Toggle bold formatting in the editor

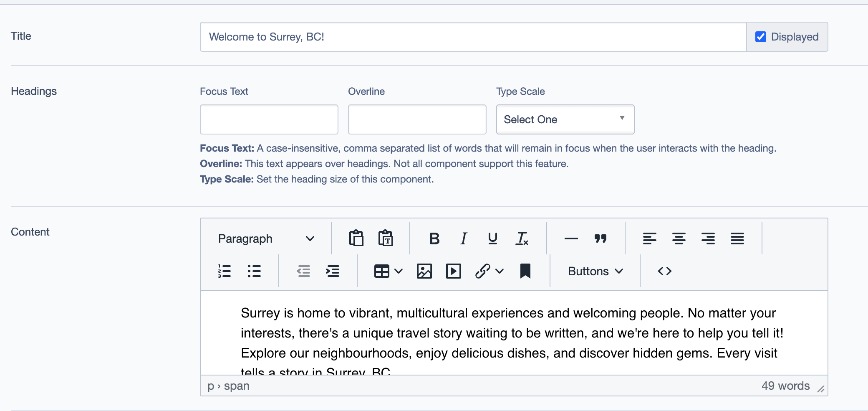[x=434, y=238]
